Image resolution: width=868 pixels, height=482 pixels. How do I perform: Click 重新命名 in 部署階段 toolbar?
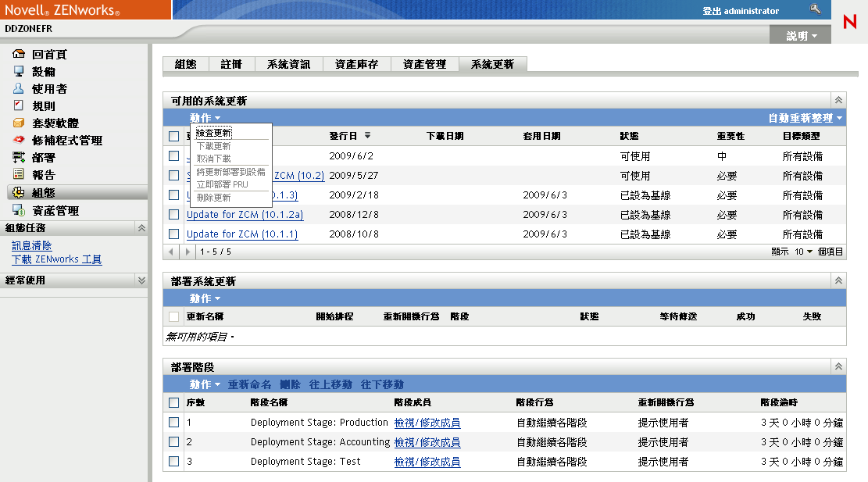(250, 384)
